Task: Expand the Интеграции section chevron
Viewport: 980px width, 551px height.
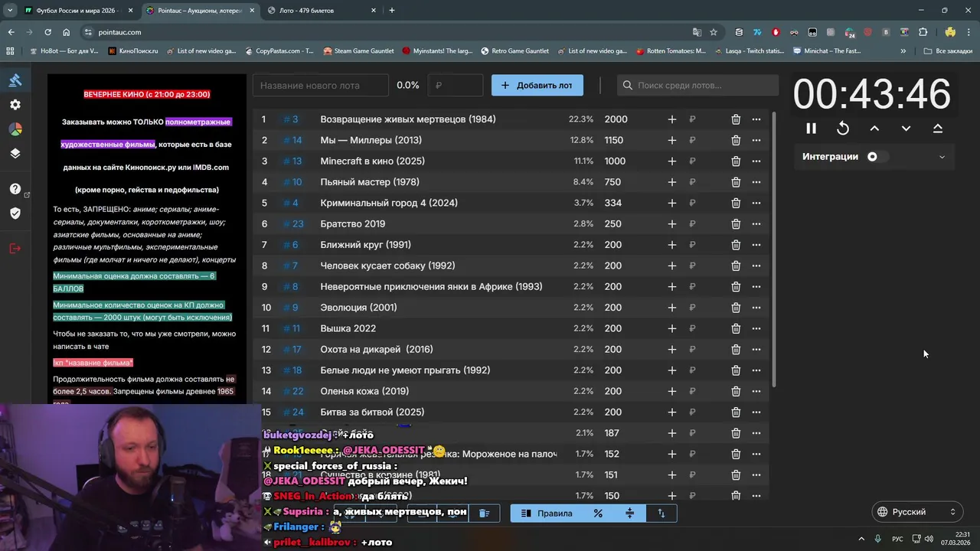Action: 942,157
